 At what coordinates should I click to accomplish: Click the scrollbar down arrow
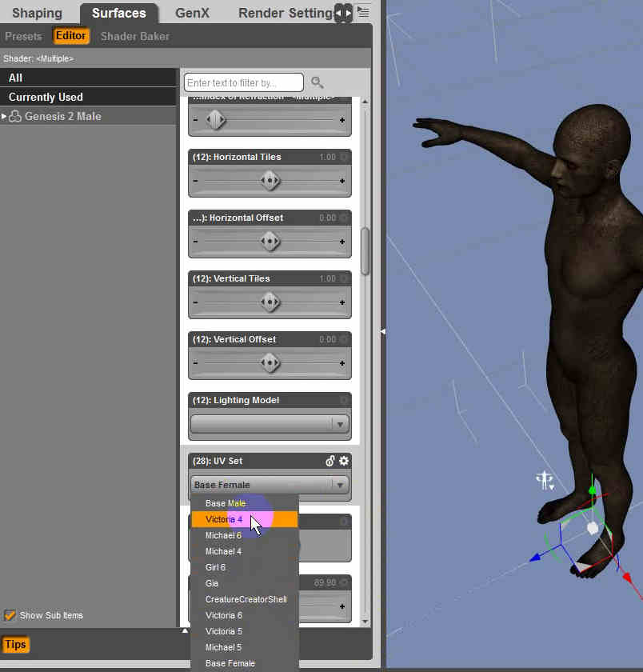365,622
